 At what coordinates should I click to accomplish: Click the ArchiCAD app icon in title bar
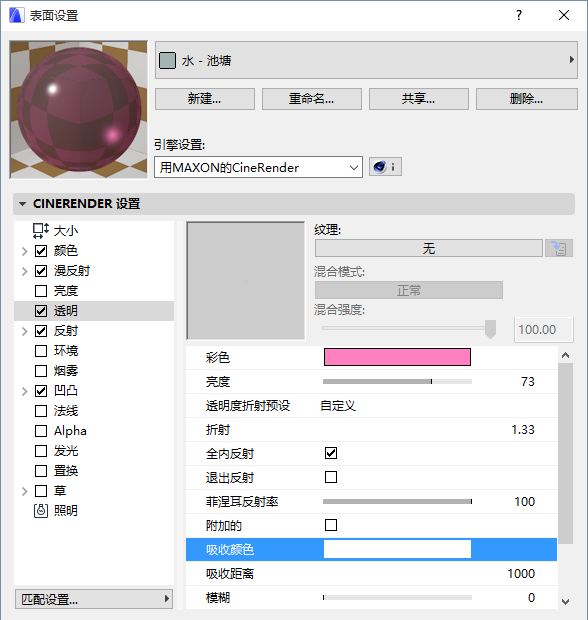pyautogui.click(x=16, y=15)
